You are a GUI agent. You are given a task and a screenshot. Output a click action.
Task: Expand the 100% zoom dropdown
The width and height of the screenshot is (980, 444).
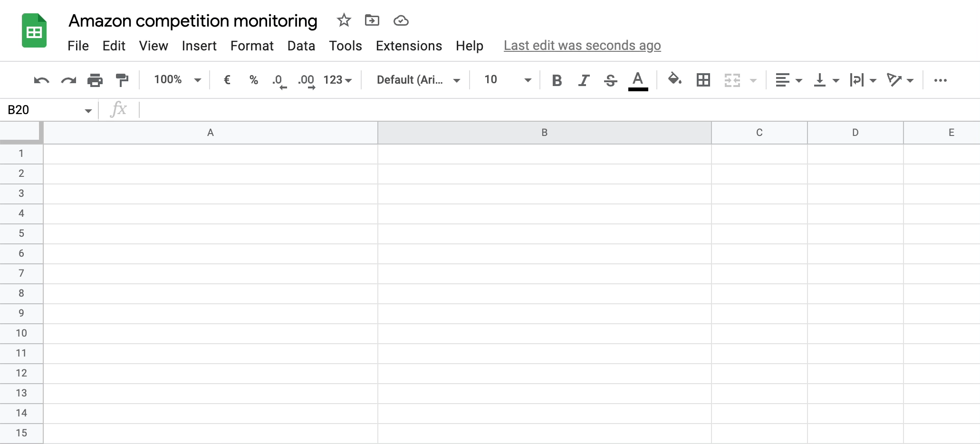177,80
